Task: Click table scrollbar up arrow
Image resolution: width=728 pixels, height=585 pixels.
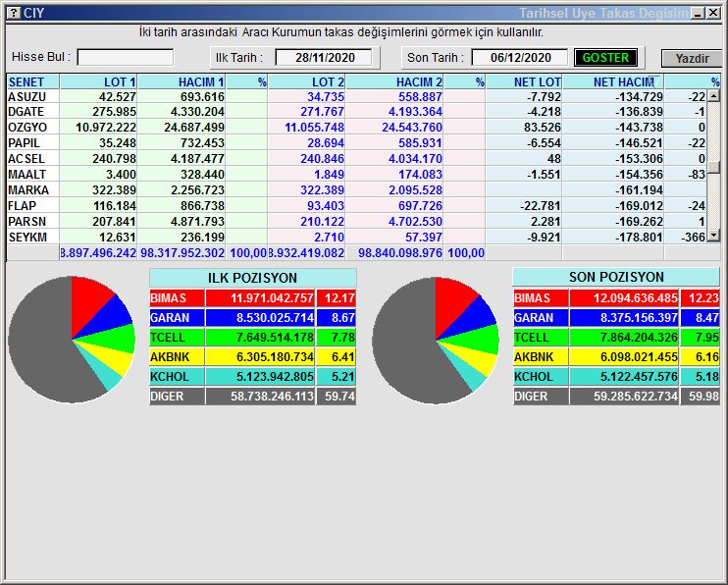Action: tap(713, 96)
